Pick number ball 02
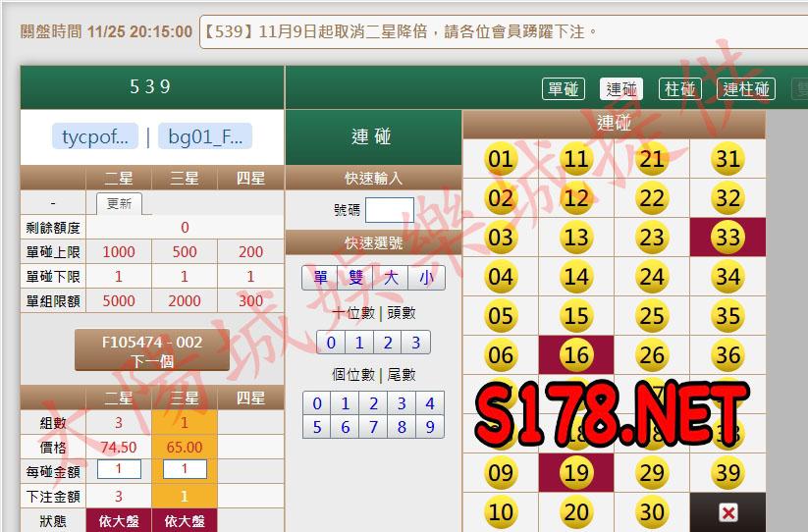The width and height of the screenshot is (808, 532). point(501,197)
